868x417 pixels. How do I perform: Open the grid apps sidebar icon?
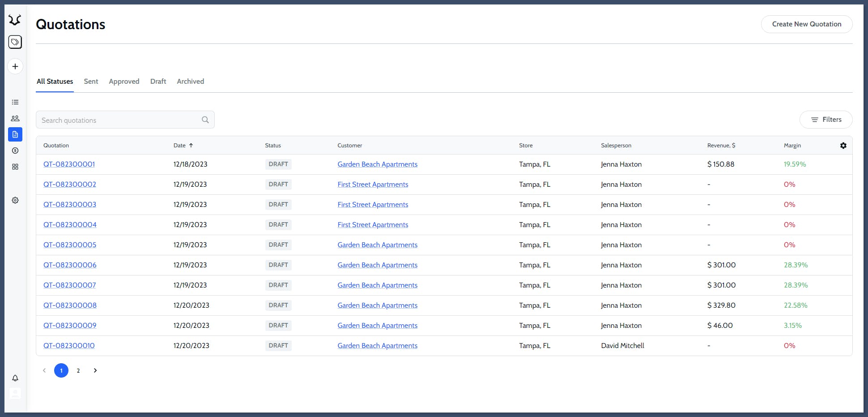pos(15,167)
